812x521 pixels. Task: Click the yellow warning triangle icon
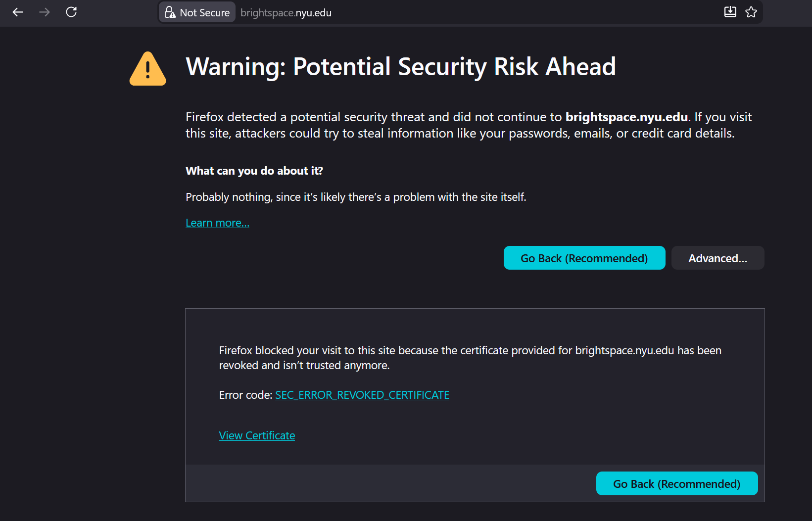coord(147,69)
